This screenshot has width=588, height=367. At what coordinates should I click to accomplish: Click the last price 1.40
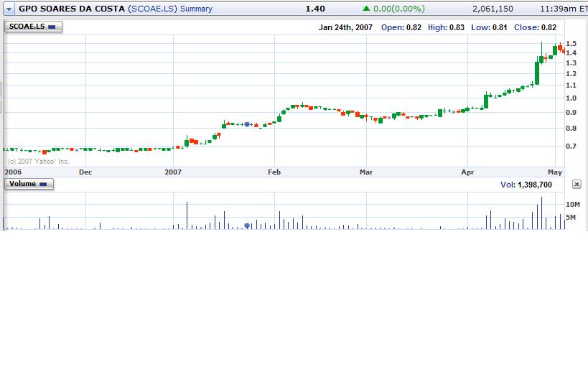315,9
